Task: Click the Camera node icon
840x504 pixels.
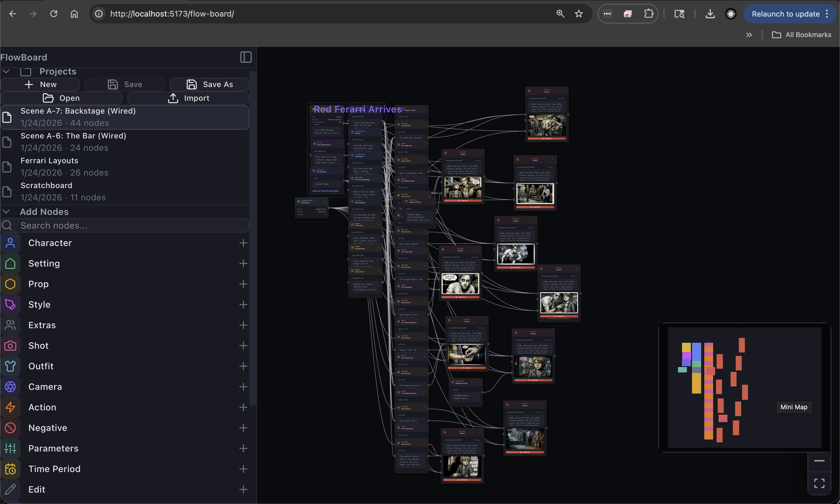Action: (x=10, y=386)
